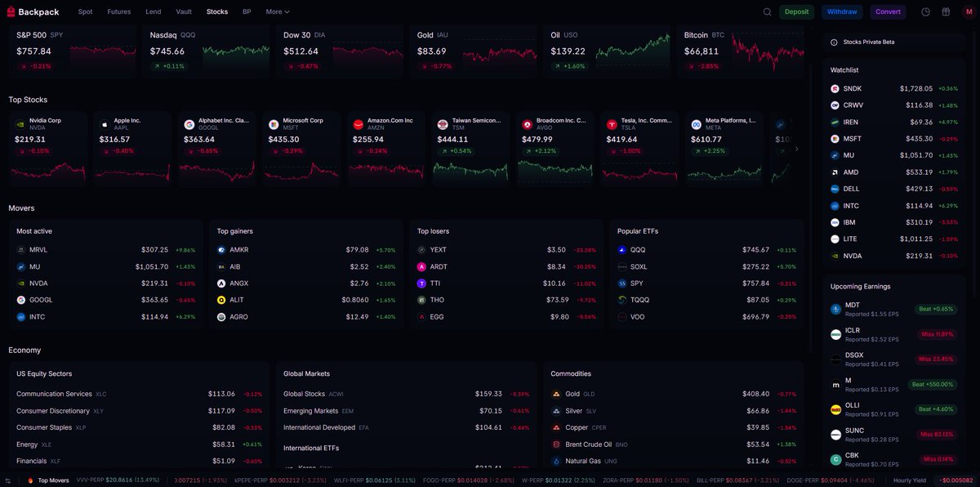Click the Gold icon in Commodities
This screenshot has width=980, height=487.
coord(556,394)
